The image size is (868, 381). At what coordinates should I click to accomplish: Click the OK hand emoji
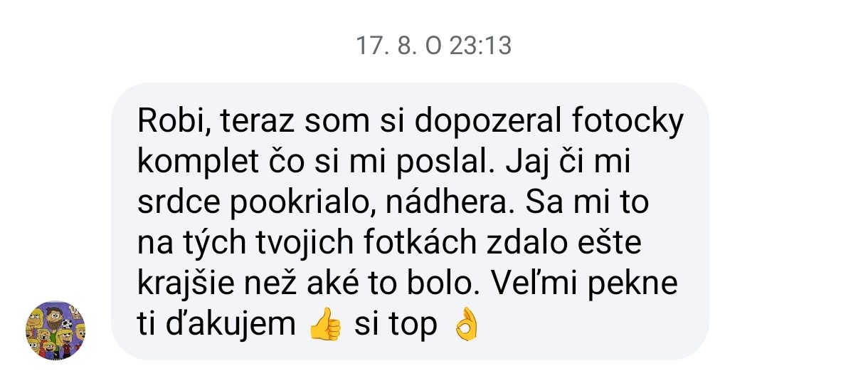point(467,325)
